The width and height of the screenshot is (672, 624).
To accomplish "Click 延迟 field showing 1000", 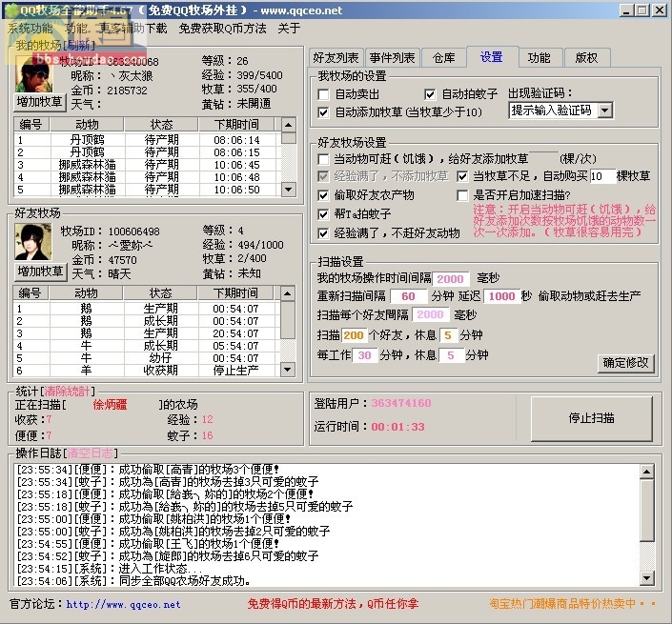I will click(501, 296).
